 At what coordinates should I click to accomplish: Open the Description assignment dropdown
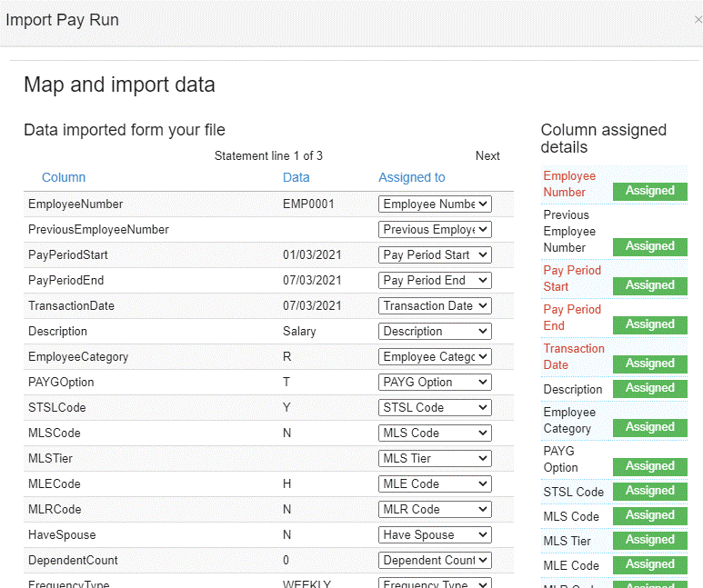pyautogui.click(x=435, y=332)
